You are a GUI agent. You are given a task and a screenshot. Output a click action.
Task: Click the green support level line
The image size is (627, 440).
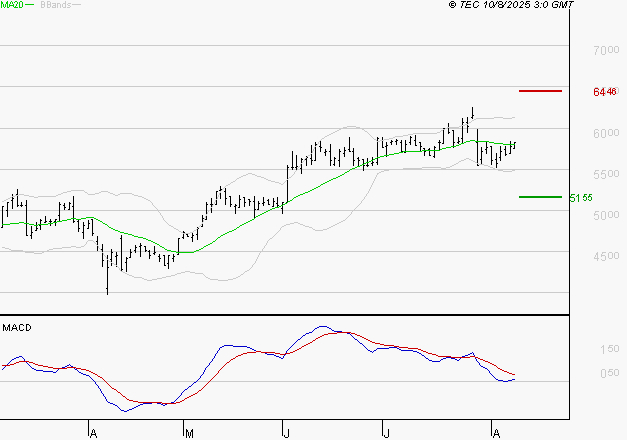point(540,197)
